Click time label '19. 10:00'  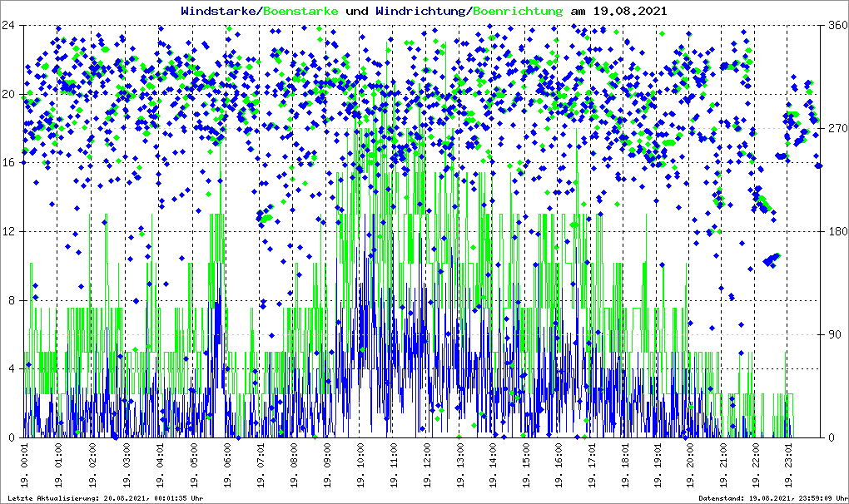click(x=360, y=465)
